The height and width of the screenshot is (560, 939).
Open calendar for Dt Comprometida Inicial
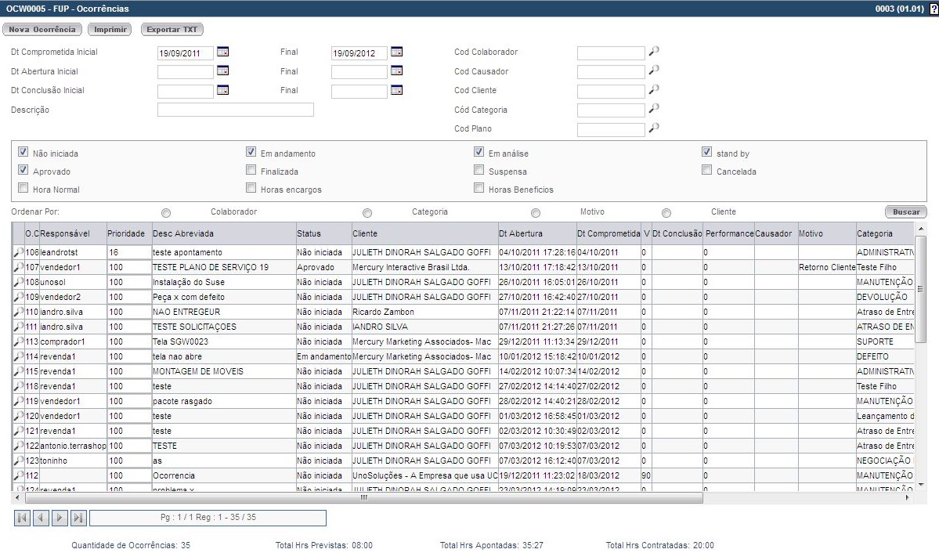tap(222, 52)
